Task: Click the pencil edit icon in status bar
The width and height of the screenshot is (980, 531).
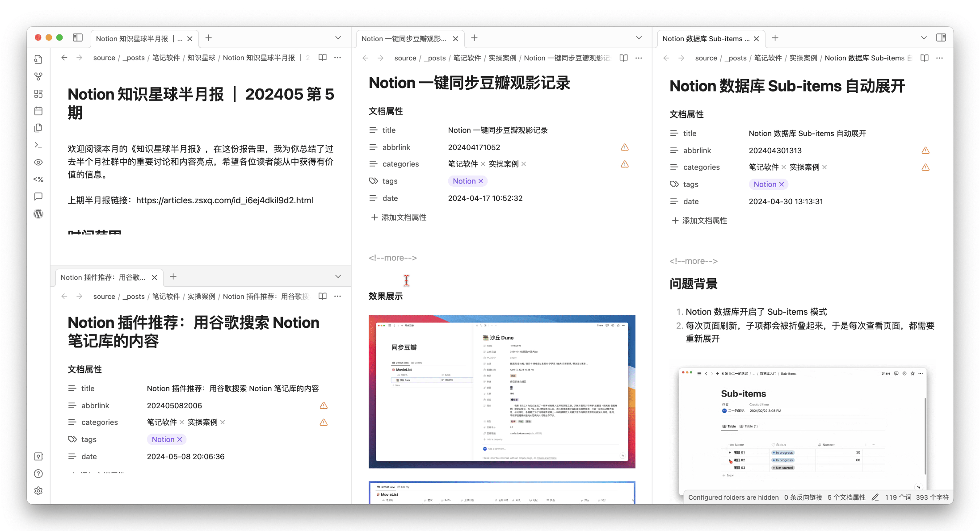Action: tap(875, 498)
